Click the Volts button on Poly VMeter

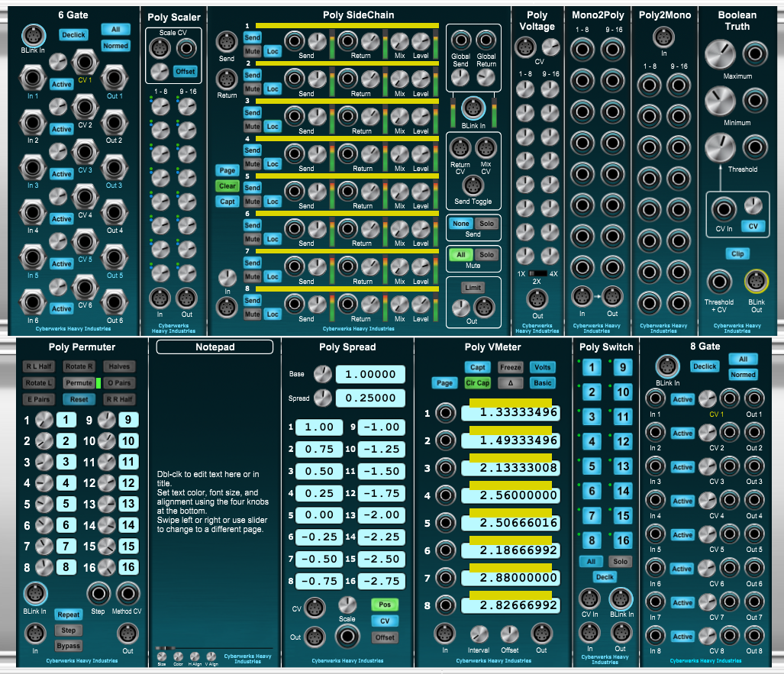point(543,367)
